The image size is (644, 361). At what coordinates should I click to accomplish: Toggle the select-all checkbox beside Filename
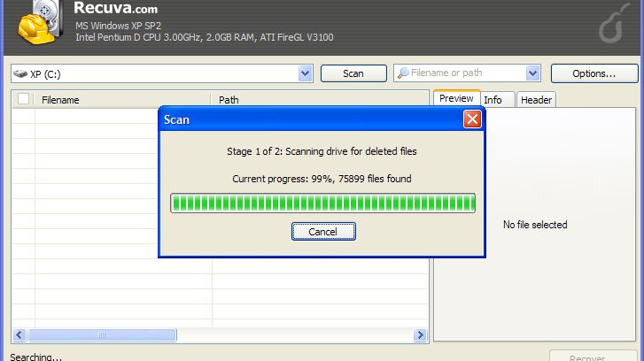tap(23, 99)
